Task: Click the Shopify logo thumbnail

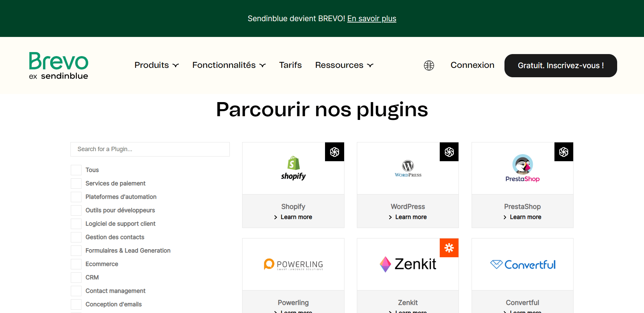Action: [x=293, y=168]
